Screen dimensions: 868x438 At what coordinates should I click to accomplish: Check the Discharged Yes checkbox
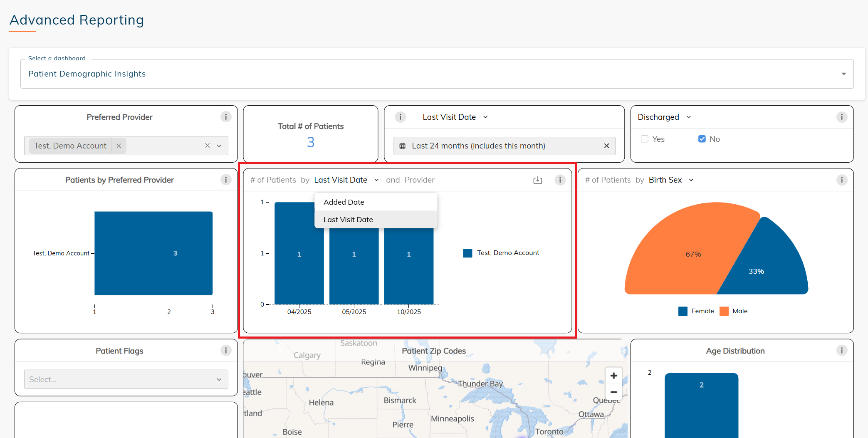point(645,139)
